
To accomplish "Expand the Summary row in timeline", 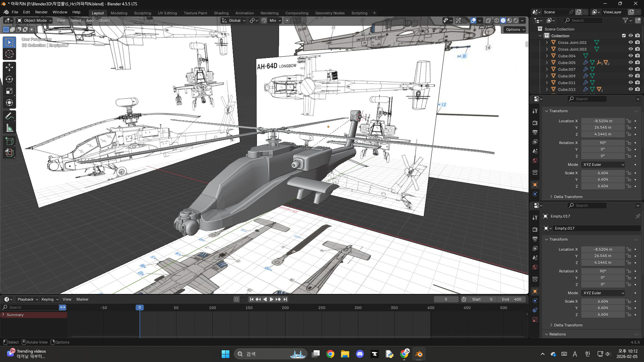I will [3, 315].
